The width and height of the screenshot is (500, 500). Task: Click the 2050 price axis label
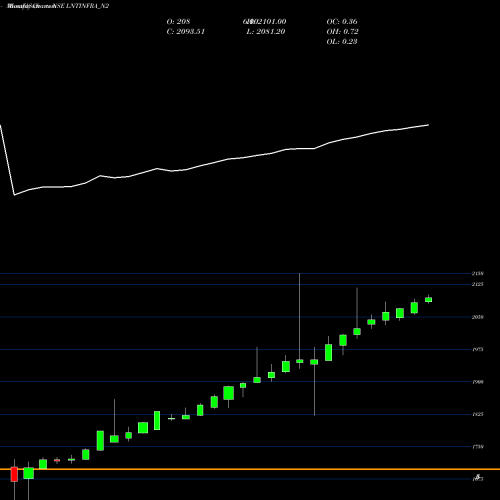pos(478,317)
